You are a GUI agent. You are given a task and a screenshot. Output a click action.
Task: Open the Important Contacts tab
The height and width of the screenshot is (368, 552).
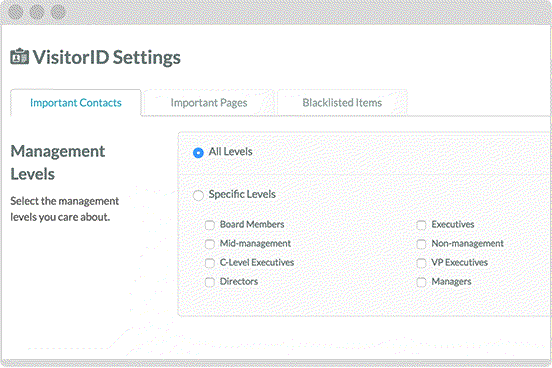75,102
